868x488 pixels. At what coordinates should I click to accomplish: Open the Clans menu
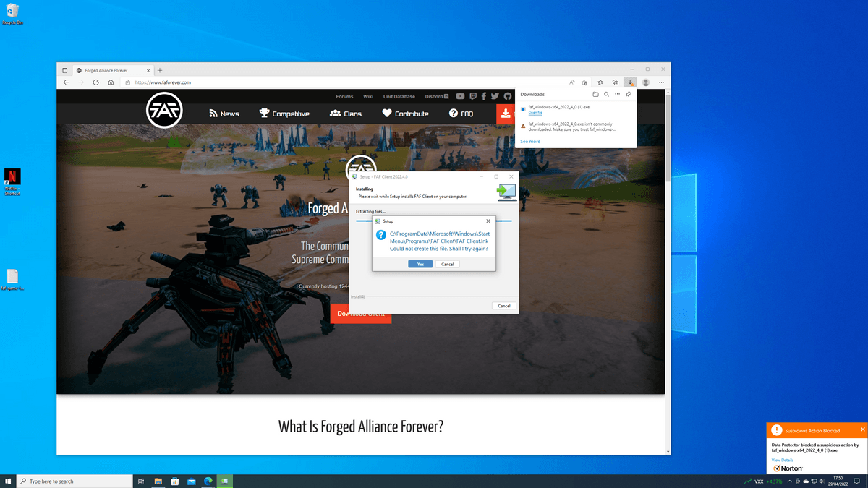tap(346, 114)
